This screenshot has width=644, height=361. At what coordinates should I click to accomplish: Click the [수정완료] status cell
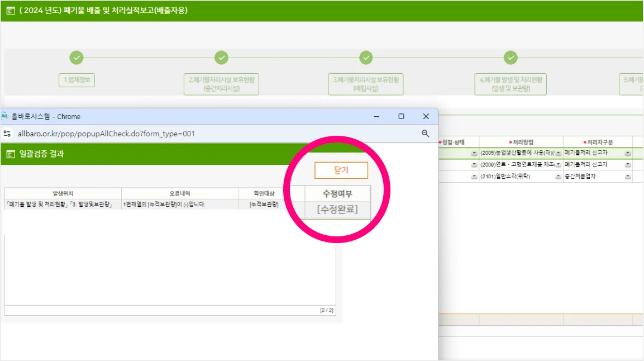pos(337,210)
